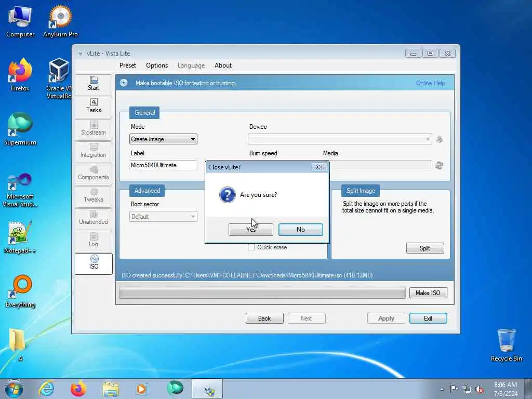The width and height of the screenshot is (532, 399).
Task: Dismiss the Close vLite dialog with X
Action: click(319, 167)
